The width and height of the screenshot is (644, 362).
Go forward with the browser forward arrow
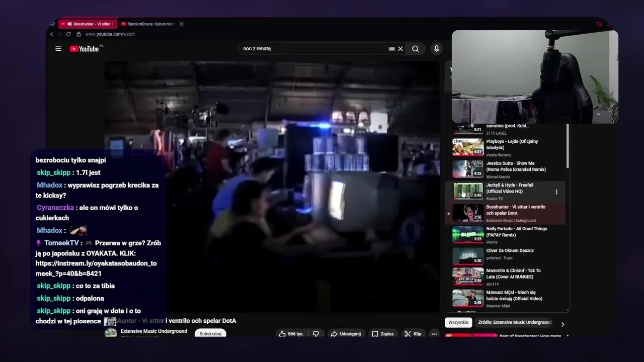point(60,34)
